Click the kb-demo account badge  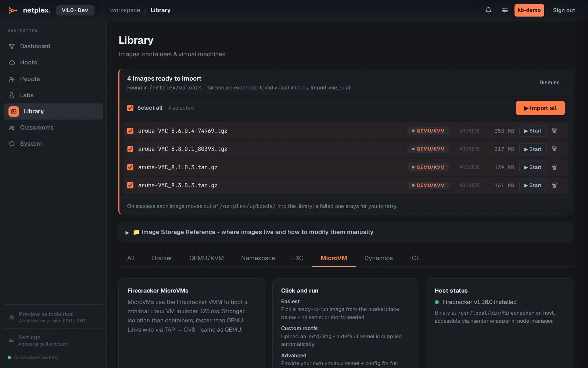pos(529,10)
